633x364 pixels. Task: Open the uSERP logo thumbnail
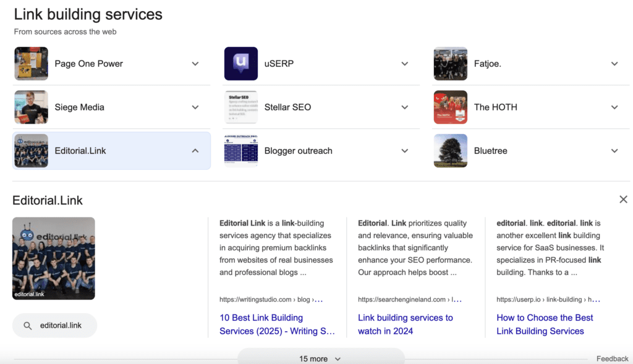pyautogui.click(x=241, y=64)
